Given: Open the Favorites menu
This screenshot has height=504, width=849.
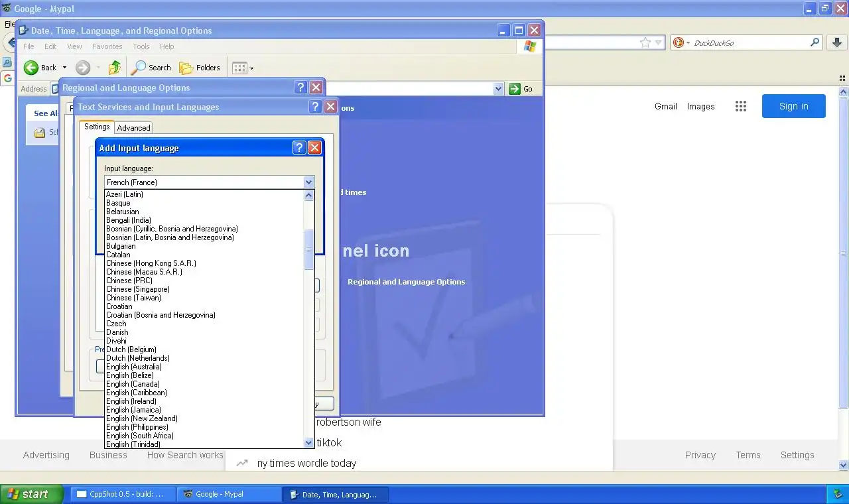Looking at the screenshot, I should coord(107,46).
